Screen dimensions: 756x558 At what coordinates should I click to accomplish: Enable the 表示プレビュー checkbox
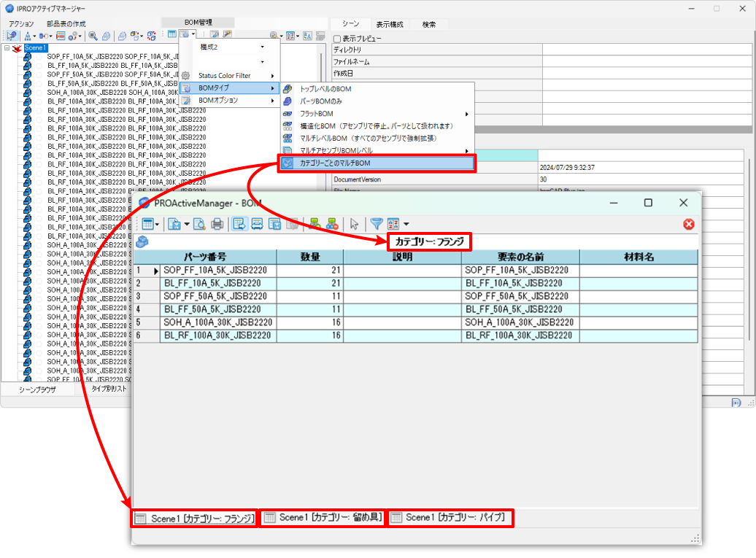337,39
